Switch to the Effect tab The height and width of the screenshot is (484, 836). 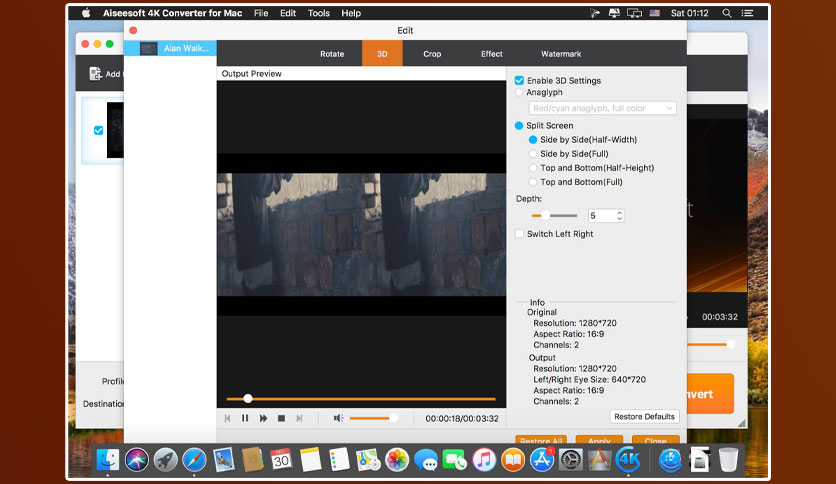[492, 54]
